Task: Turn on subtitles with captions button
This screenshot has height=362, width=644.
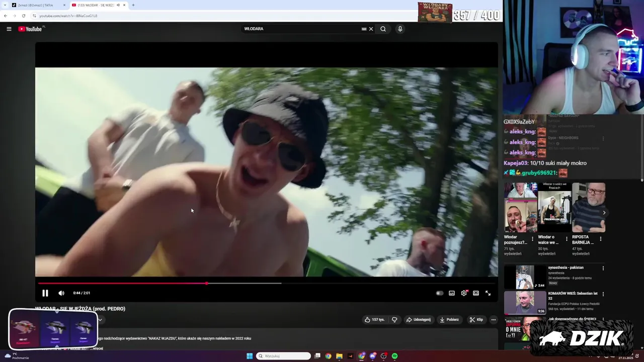Action: [x=452, y=293]
